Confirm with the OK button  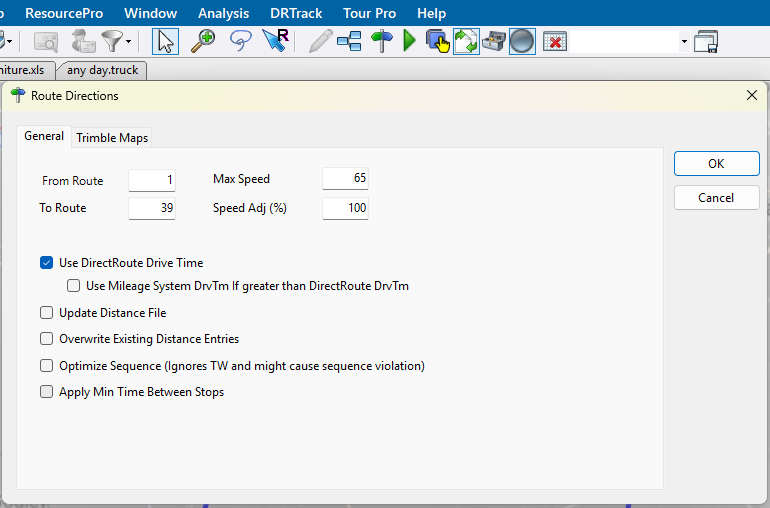[x=716, y=164]
